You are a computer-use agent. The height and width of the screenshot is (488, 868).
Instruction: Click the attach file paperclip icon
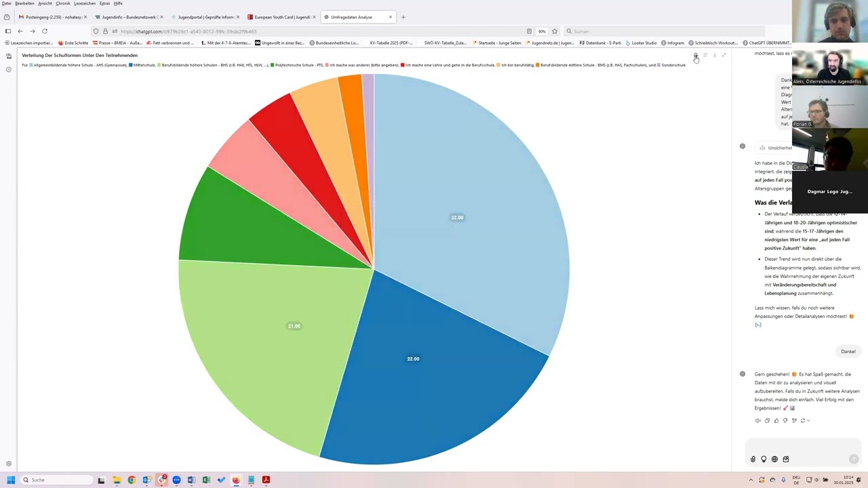(753, 459)
